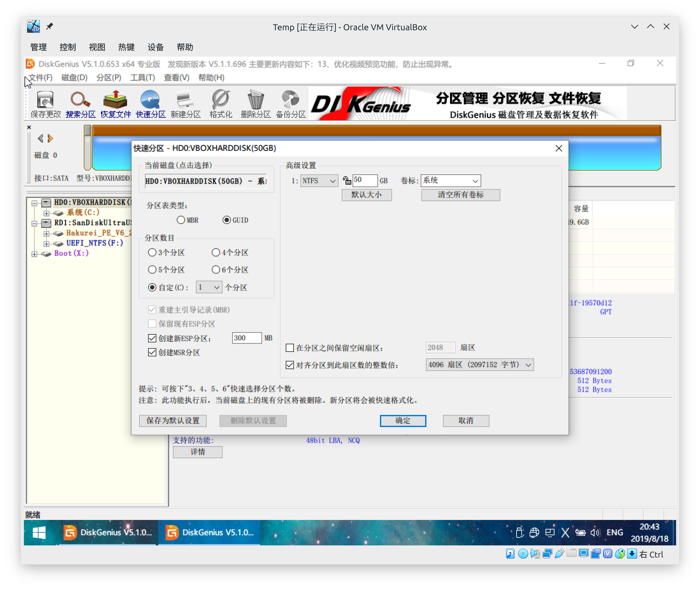Screen dimensions: 700x589
Task: Open the NTFS file system dropdown
Action: click(x=319, y=181)
